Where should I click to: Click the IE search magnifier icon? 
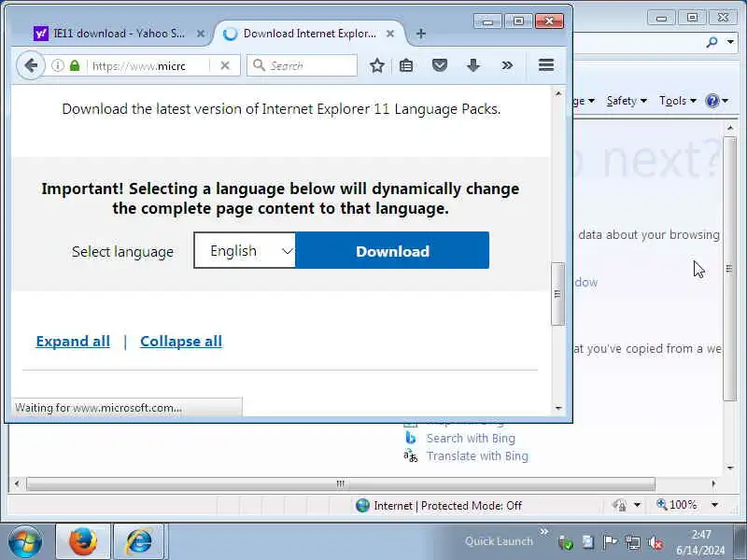tap(712, 42)
